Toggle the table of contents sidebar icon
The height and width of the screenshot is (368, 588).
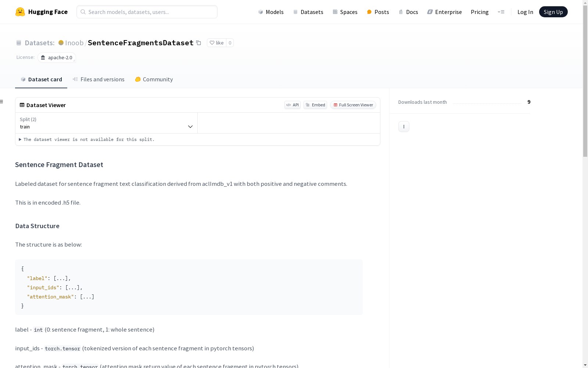point(2,102)
